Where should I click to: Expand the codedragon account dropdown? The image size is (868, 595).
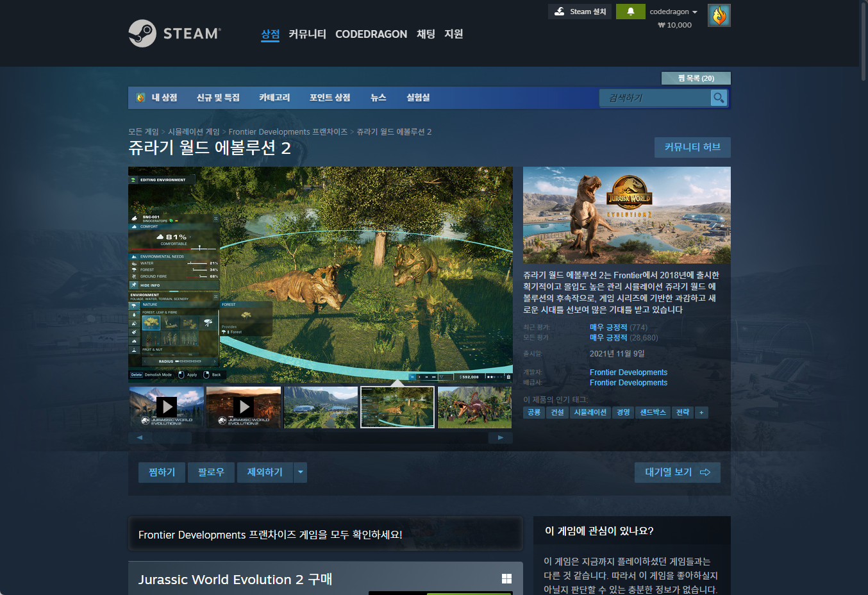tap(673, 12)
